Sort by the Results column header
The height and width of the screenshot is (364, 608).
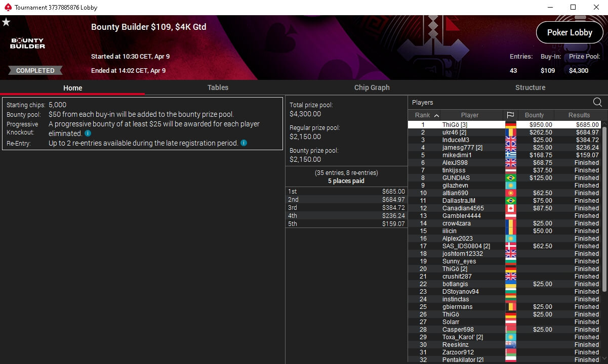(579, 115)
